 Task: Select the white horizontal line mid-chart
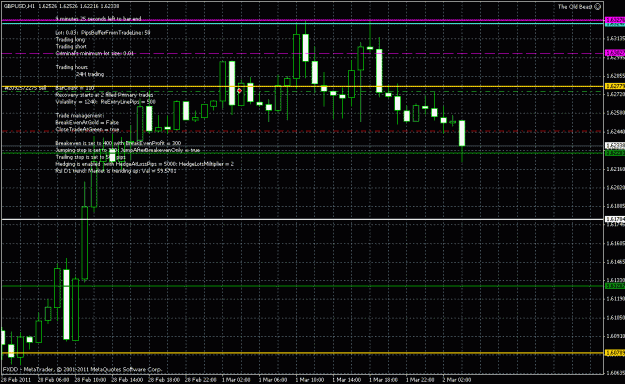[303, 219]
